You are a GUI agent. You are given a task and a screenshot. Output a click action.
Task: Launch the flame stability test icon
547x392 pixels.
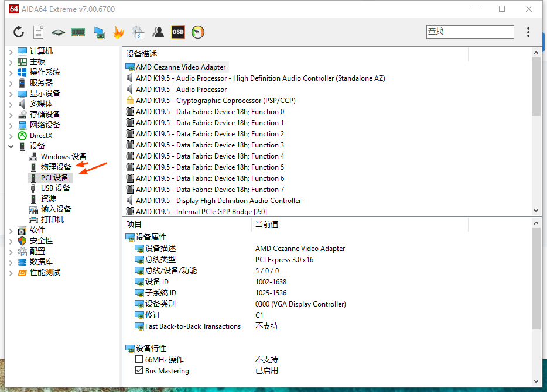(x=119, y=32)
